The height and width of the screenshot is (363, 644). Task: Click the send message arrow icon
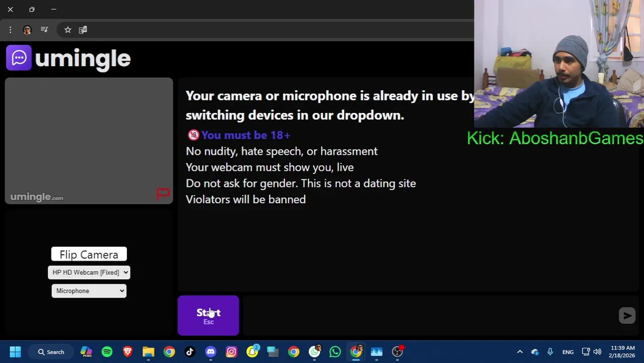(627, 316)
